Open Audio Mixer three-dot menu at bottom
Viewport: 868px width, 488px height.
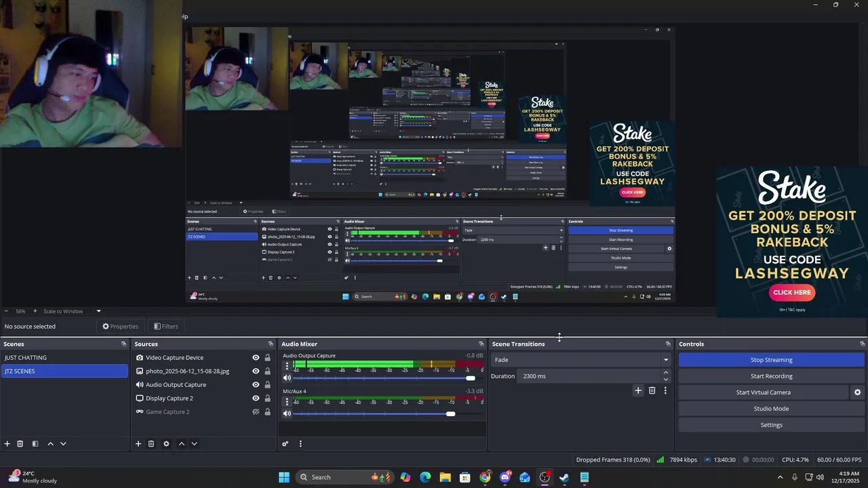(300, 444)
